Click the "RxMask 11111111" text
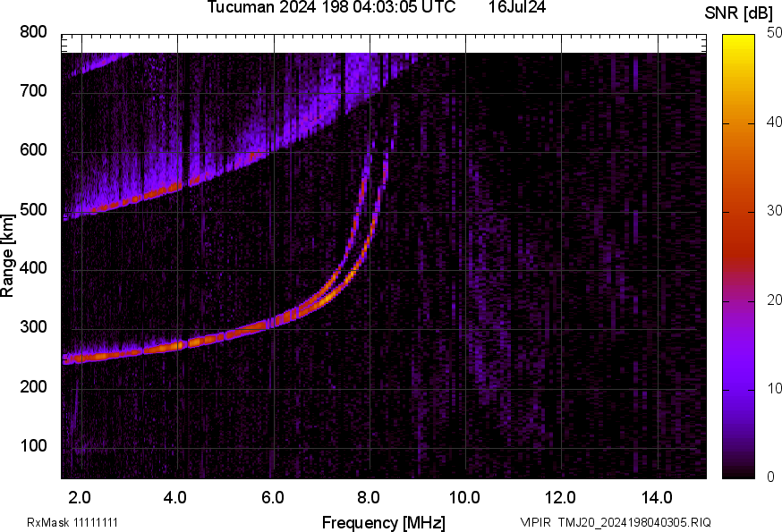Image resolution: width=782 pixels, height=532 pixels. pos(72,522)
